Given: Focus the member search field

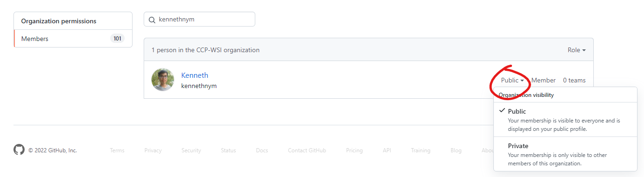Looking at the screenshot, I should tap(199, 20).
